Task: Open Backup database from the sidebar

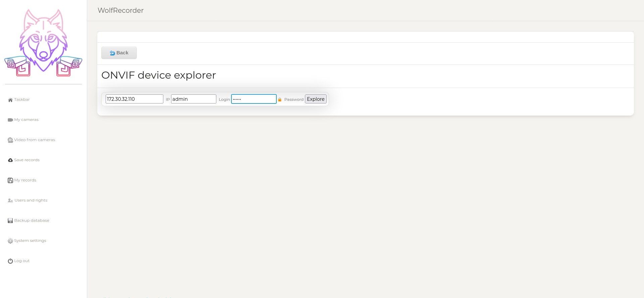Action: tap(32, 220)
